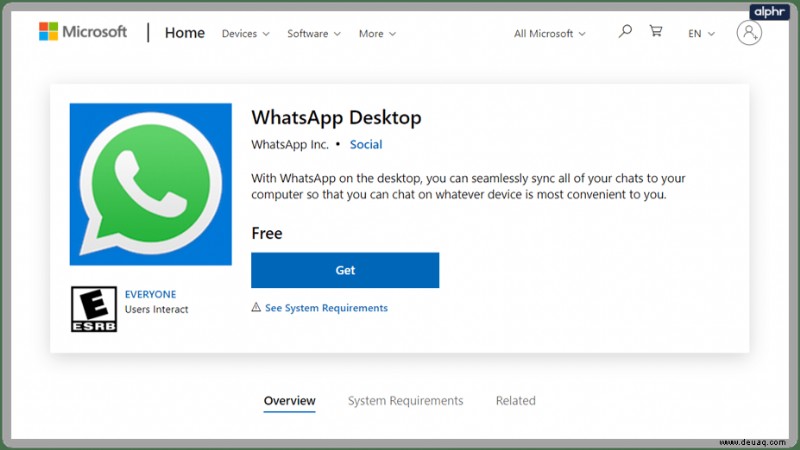Click the warning triangle beside system requirements
This screenshot has height=450, width=800.
pos(256,307)
